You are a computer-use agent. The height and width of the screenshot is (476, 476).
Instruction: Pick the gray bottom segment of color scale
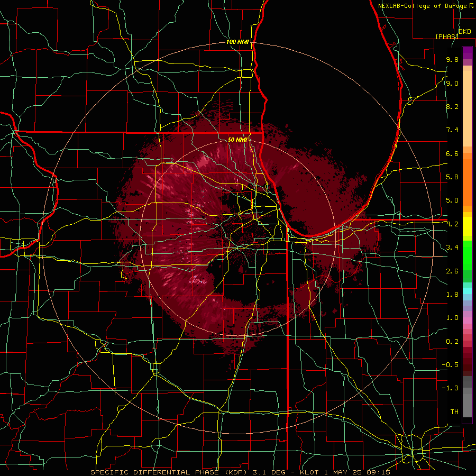(467, 405)
